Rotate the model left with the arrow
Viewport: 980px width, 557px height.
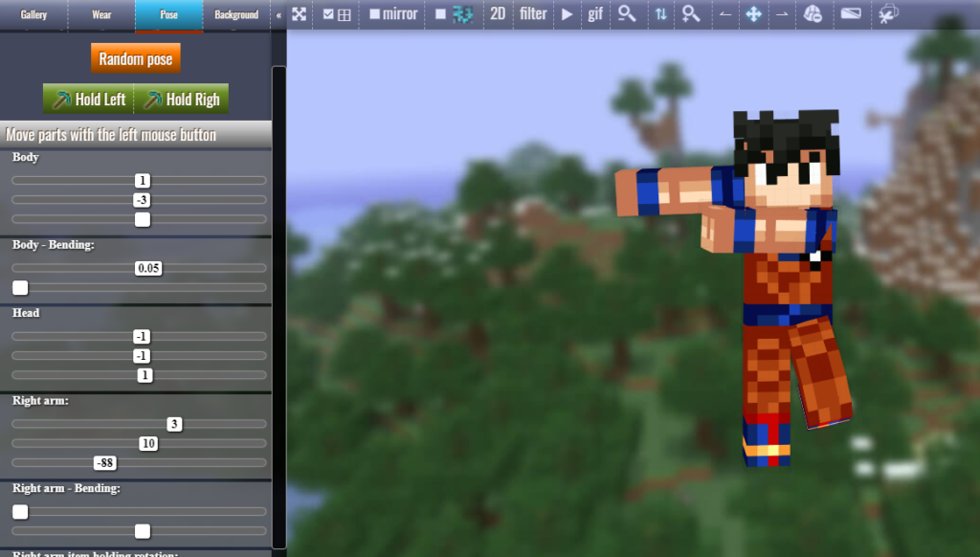point(725,13)
